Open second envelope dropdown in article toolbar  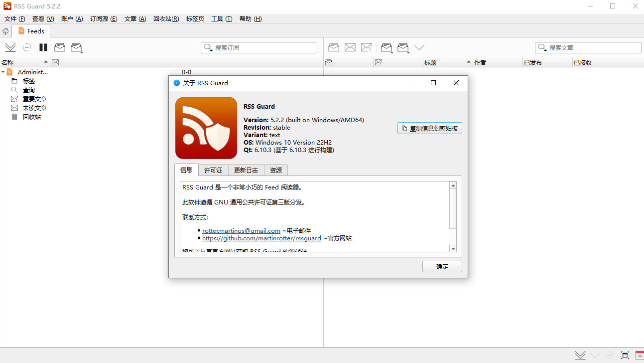tap(403, 47)
